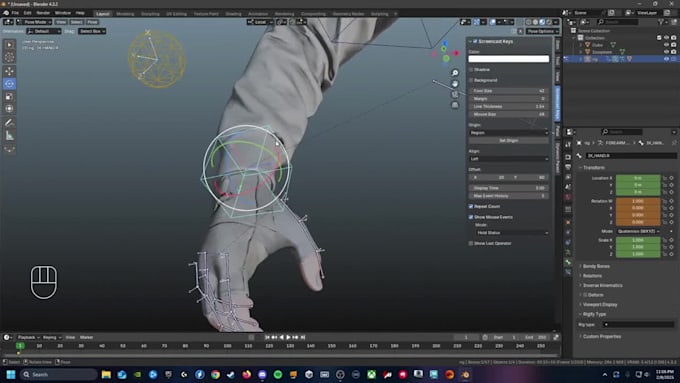This screenshot has width=680, height=383.
Task: Enable the Show Last Operator checkbox
Action: 471,243
